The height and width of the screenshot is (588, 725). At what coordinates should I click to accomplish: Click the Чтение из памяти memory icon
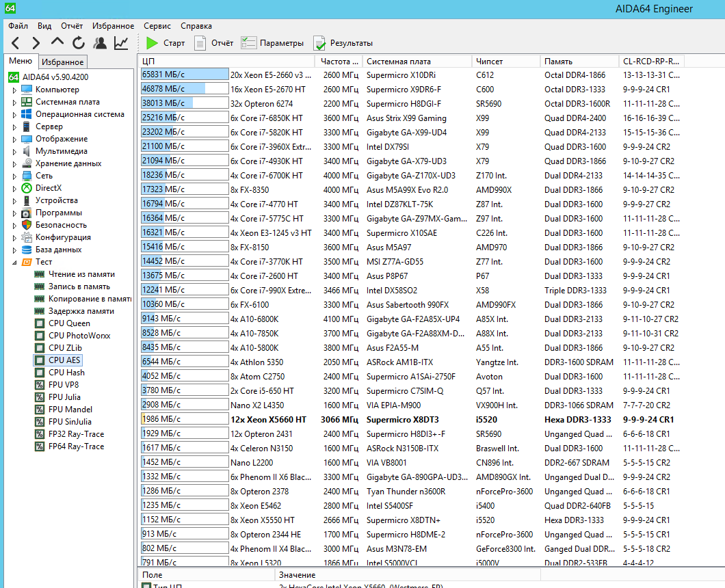(x=40, y=274)
